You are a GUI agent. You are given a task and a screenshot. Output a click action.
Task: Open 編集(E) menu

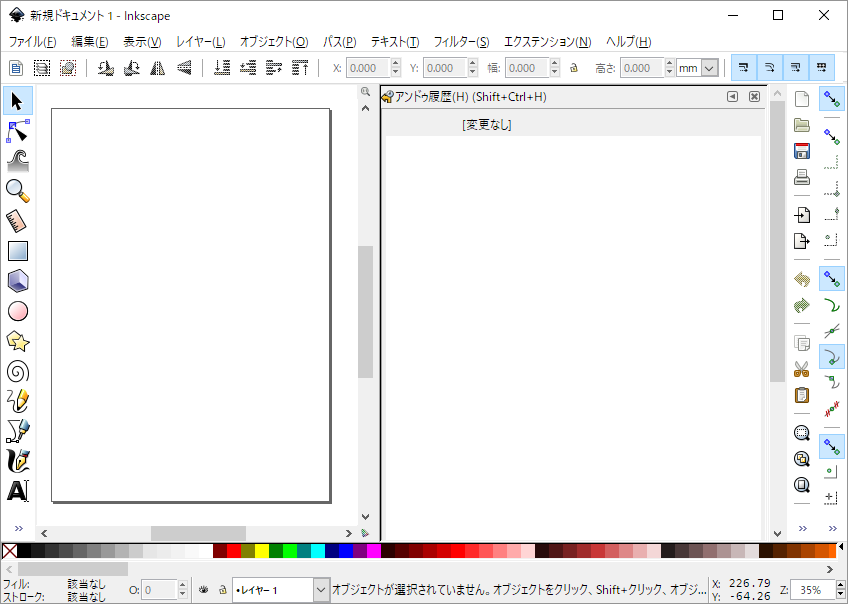tap(90, 42)
